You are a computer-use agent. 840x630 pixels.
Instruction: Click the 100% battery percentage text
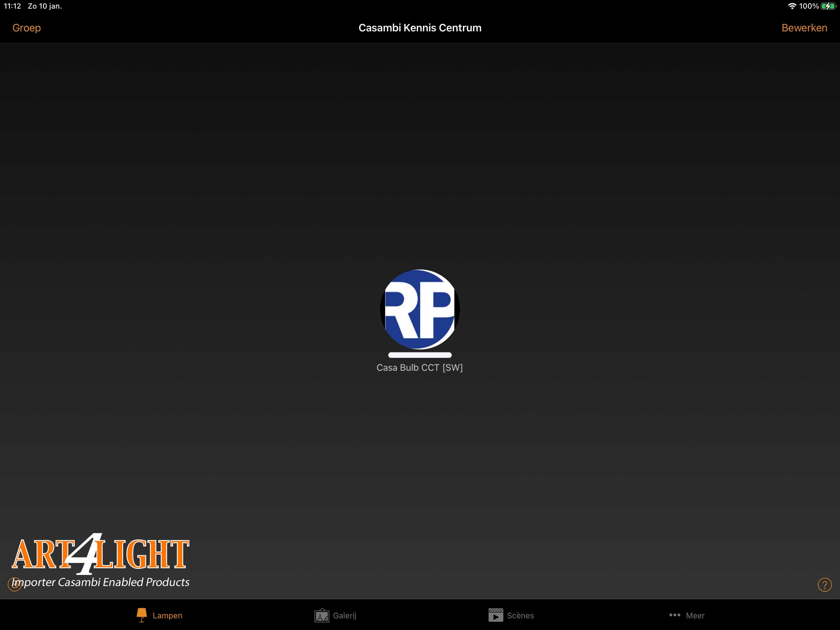coord(809,6)
